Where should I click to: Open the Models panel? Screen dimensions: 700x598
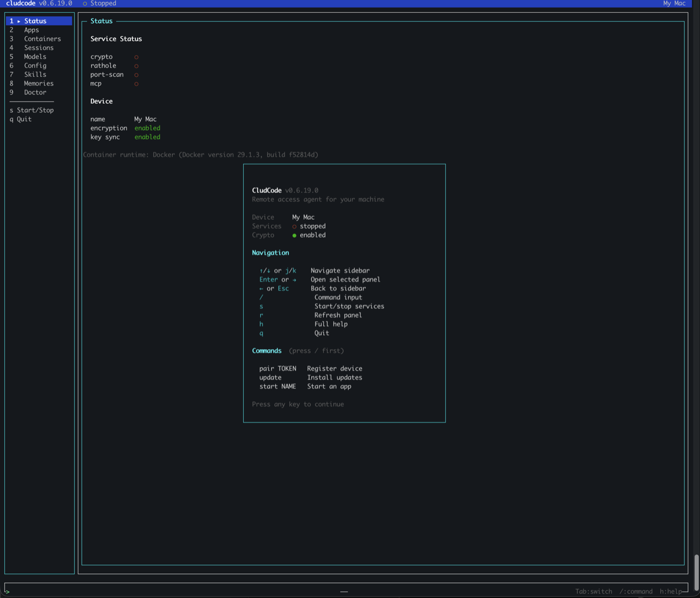coord(34,56)
